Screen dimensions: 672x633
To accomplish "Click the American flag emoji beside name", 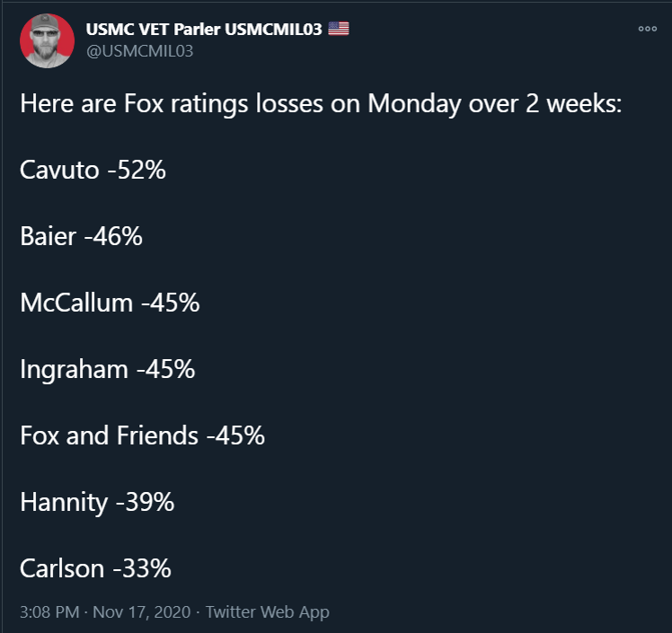I will (339, 29).
